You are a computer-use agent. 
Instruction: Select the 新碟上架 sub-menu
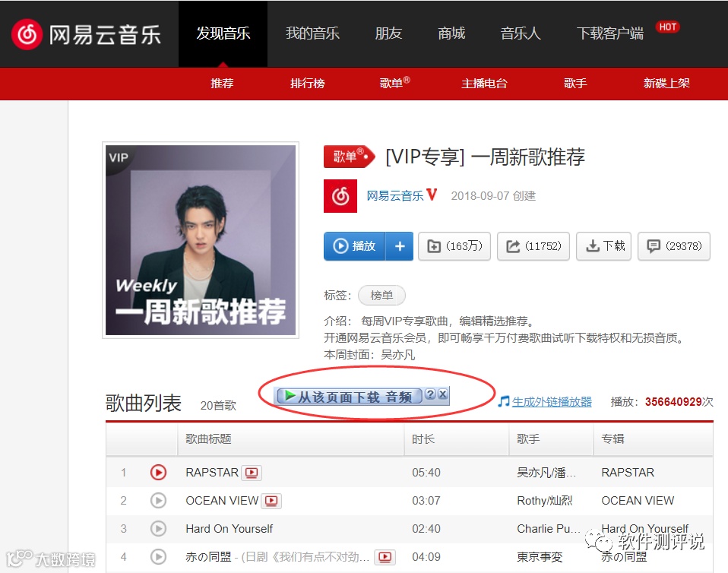tap(666, 84)
